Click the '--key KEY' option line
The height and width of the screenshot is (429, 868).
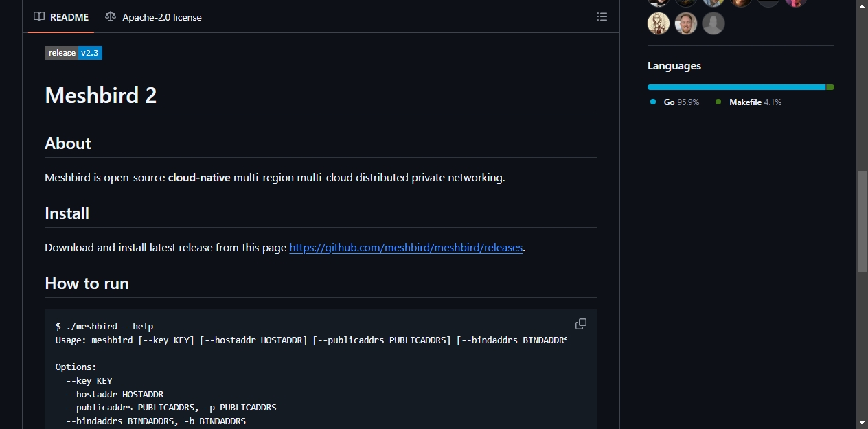[x=89, y=380]
